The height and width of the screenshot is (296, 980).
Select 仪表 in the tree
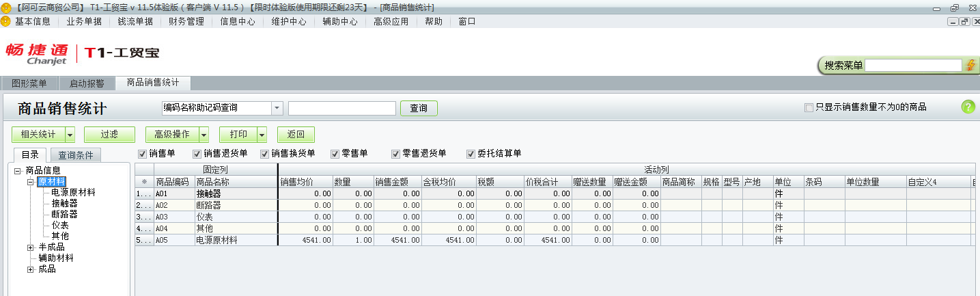[60, 225]
